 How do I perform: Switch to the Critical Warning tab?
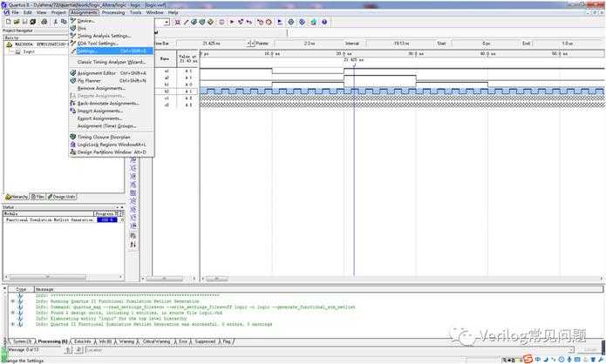pyautogui.click(x=156, y=341)
